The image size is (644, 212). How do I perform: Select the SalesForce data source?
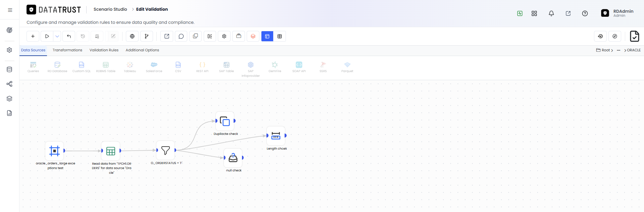coord(154,67)
